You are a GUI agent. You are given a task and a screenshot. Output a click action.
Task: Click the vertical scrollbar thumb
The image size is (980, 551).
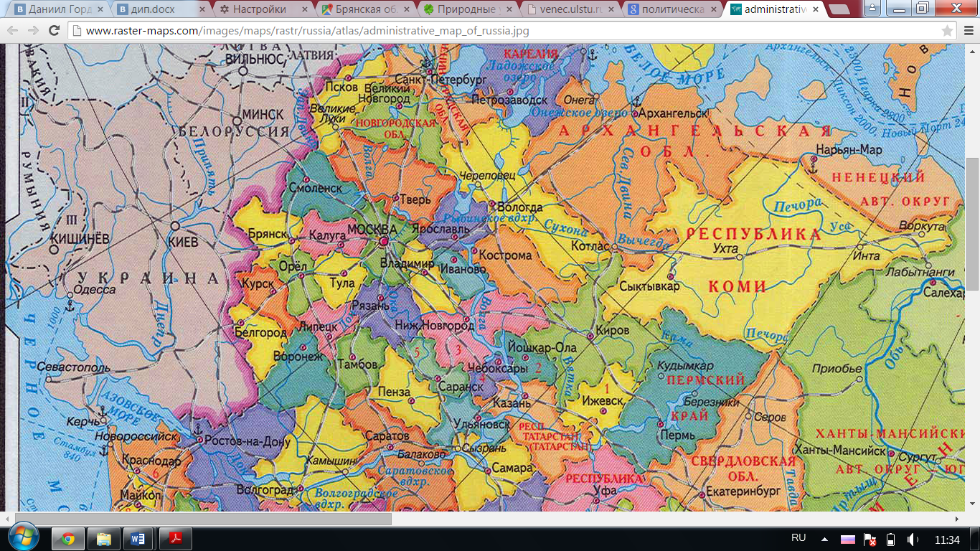coord(973,224)
